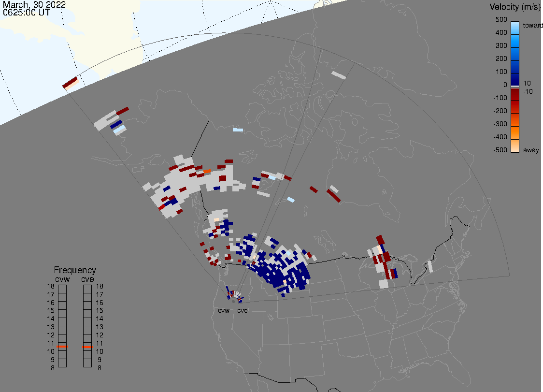Image resolution: width=543 pixels, height=392 pixels.
Task: Click the red frequency marker on cve bar
Action: coord(87,347)
